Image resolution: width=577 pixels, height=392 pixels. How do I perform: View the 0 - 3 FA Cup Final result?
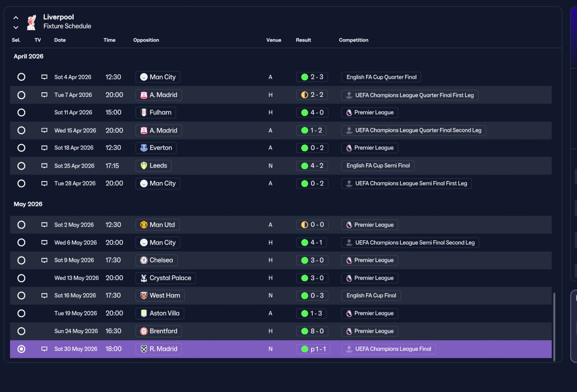pyautogui.click(x=312, y=296)
